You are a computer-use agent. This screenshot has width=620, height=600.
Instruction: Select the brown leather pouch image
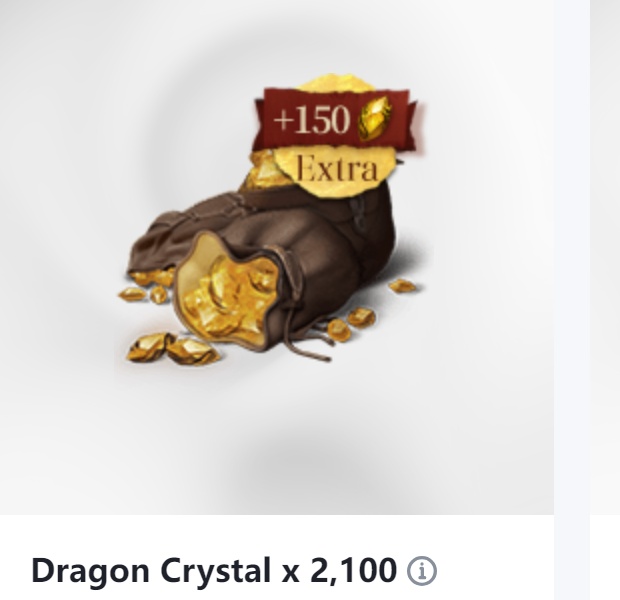(x=261, y=265)
